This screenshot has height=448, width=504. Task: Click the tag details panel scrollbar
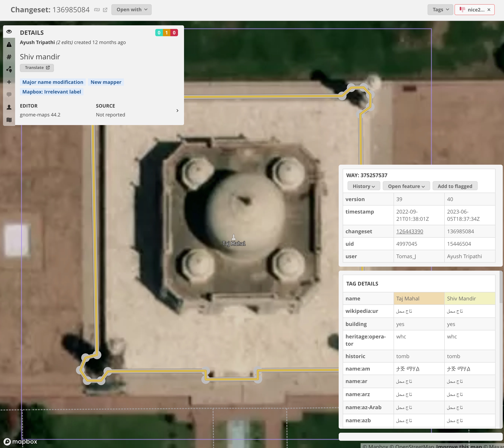[x=501, y=287]
